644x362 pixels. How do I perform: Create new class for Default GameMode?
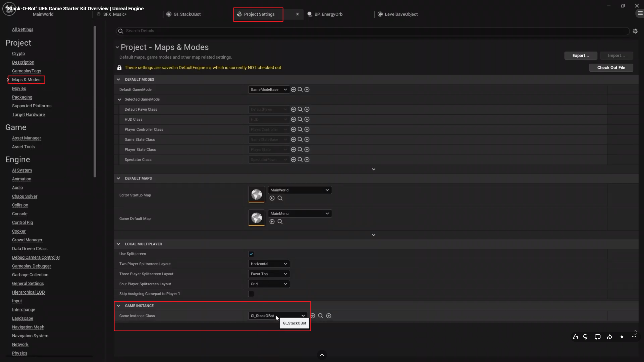307,89
